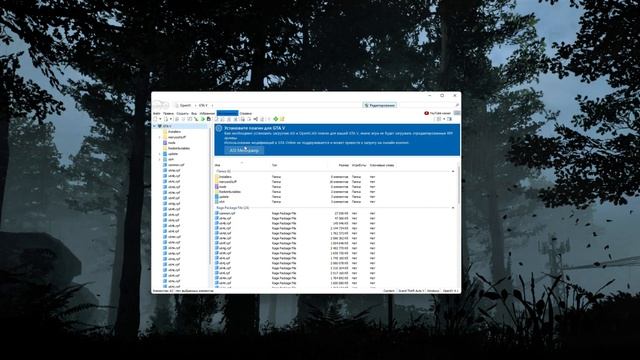Sort by the Атрибуты column header

click(x=359, y=165)
